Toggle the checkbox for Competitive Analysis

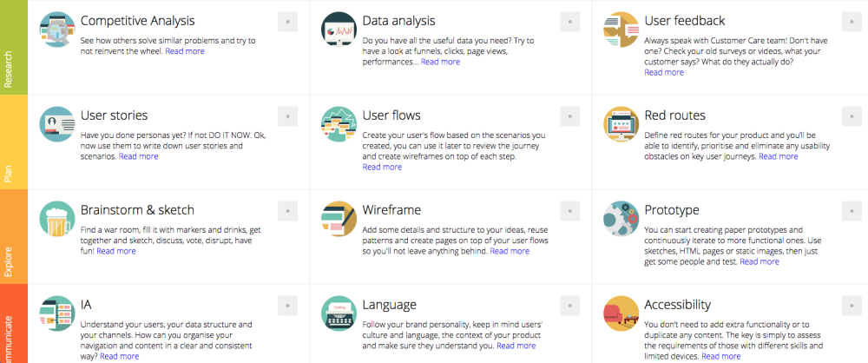point(288,22)
